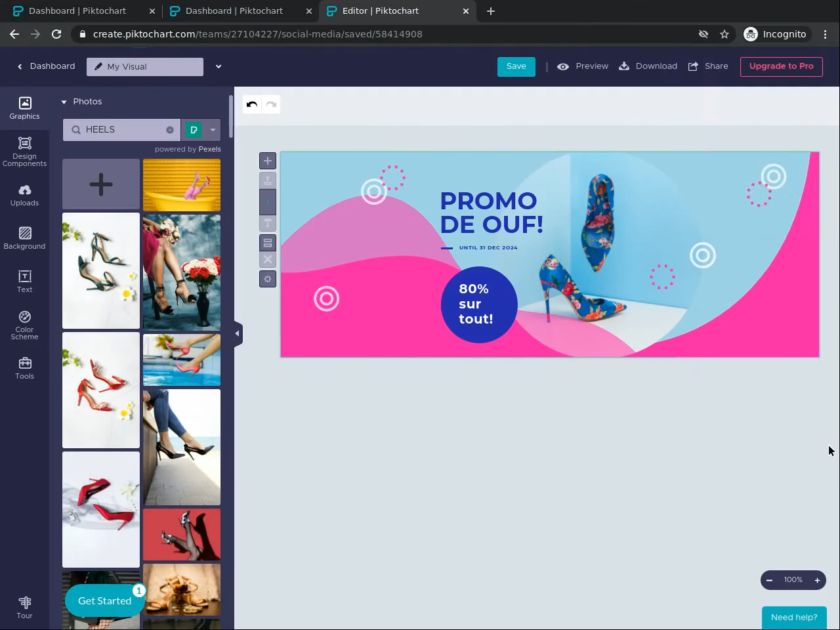Edit the My Visual title field
Image resolution: width=840 pixels, height=630 pixels.
[145, 66]
